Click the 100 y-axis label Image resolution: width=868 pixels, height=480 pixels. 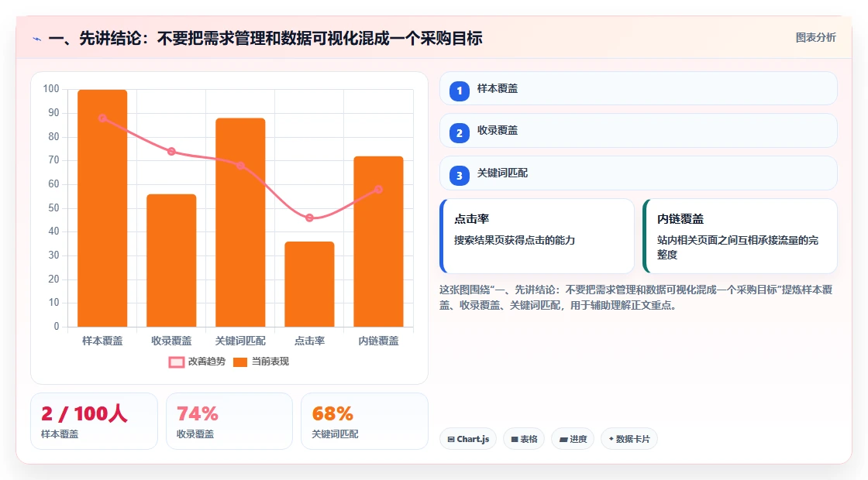click(x=51, y=89)
